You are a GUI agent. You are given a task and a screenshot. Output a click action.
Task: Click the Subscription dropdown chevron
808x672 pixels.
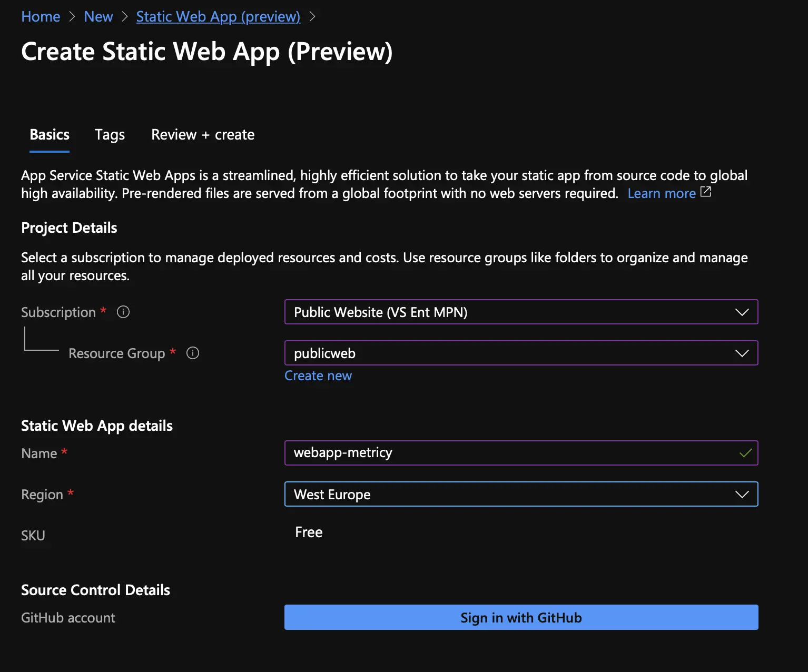pyautogui.click(x=742, y=312)
